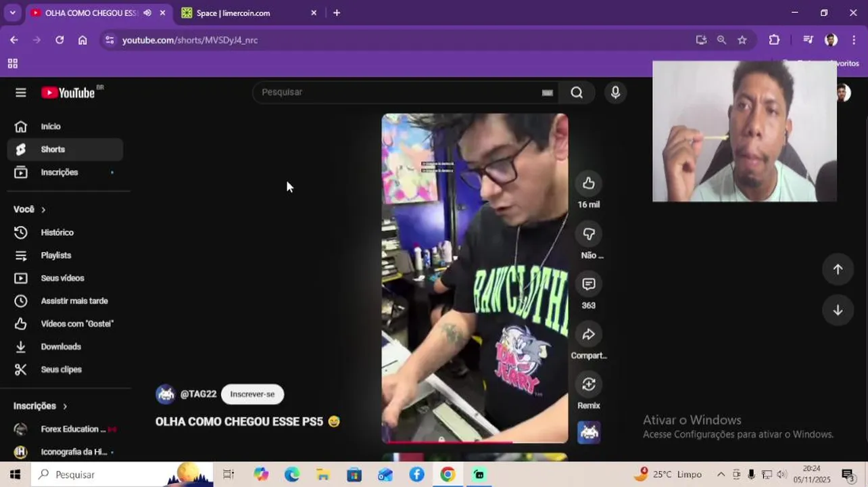Open the Forex Education channel subscription
This screenshot has width=868, height=487.
(65, 430)
